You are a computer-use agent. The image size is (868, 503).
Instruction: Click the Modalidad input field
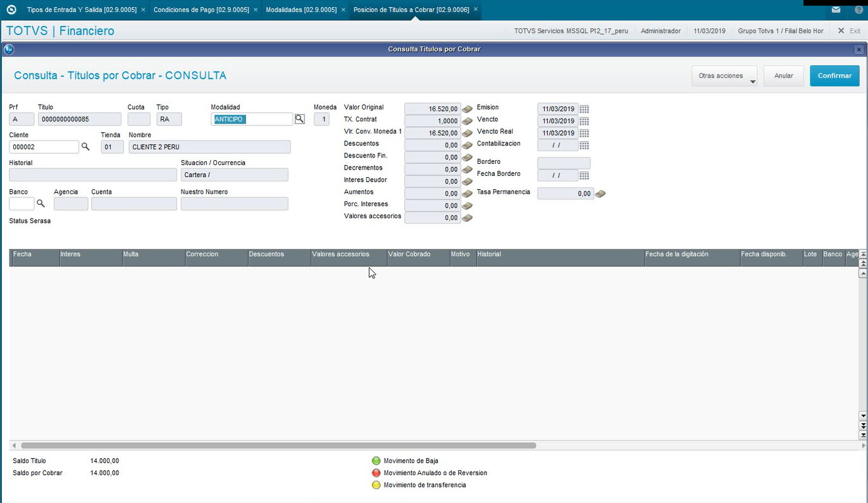point(252,119)
